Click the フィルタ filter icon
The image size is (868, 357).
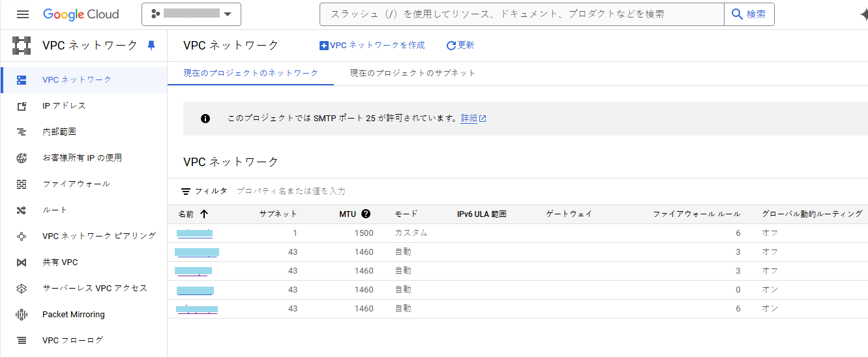(x=186, y=191)
